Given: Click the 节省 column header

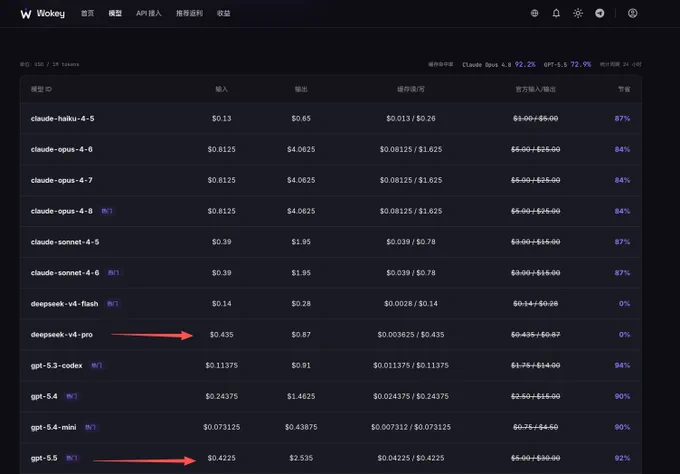Looking at the screenshot, I should (624, 89).
